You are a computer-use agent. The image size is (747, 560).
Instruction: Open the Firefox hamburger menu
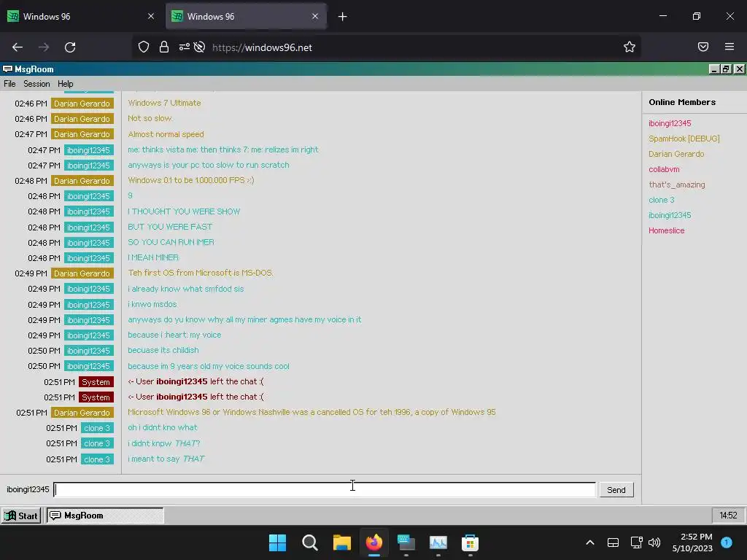[x=729, y=47]
